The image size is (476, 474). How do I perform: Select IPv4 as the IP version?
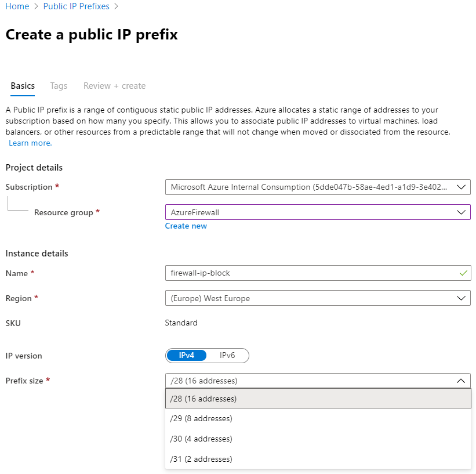point(186,355)
